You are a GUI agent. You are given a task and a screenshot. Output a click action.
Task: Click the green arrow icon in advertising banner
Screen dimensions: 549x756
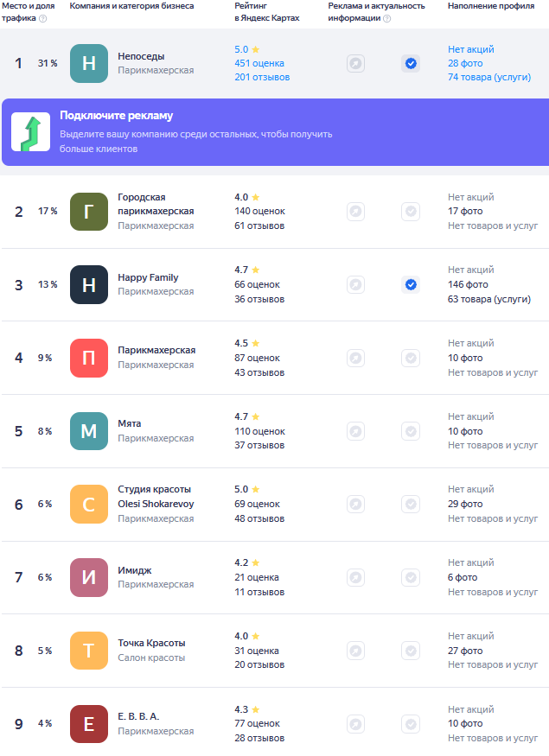(30, 131)
